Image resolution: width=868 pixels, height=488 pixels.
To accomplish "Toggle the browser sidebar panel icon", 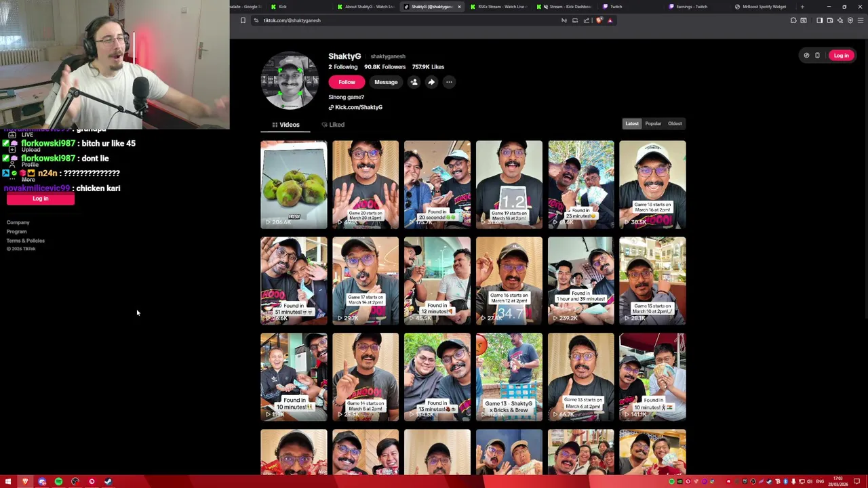I will [819, 20].
